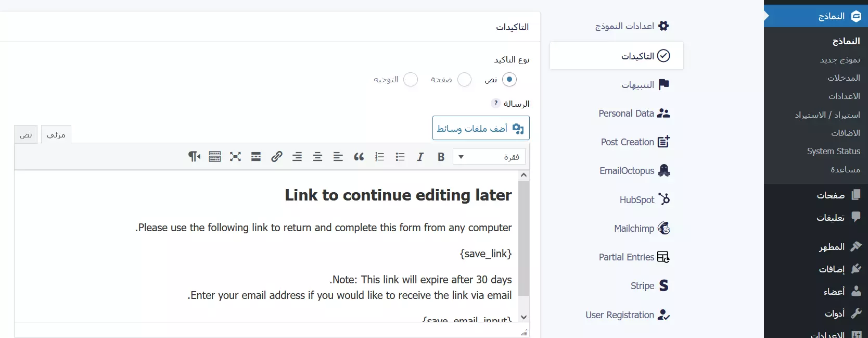The height and width of the screenshot is (338, 868).
Task: Insert a bulleted list
Action: (x=400, y=157)
